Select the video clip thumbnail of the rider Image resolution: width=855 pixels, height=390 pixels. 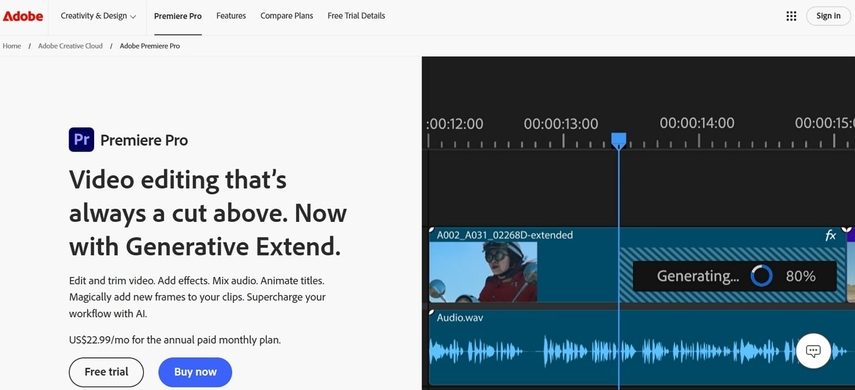[483, 272]
